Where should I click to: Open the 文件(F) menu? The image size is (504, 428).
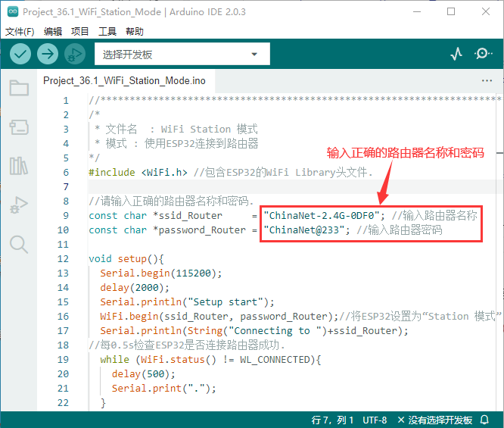coord(20,32)
